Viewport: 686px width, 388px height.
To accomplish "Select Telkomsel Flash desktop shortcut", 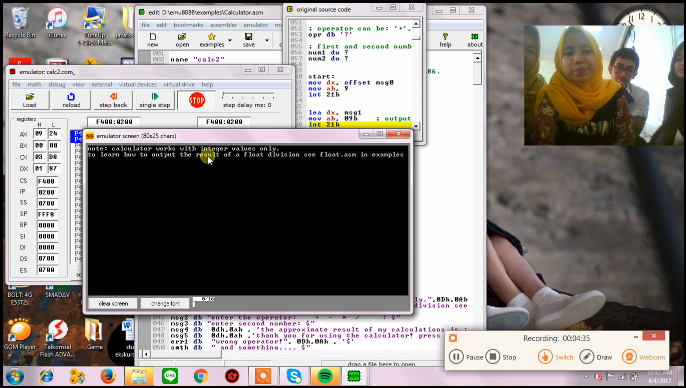I will coord(57,338).
